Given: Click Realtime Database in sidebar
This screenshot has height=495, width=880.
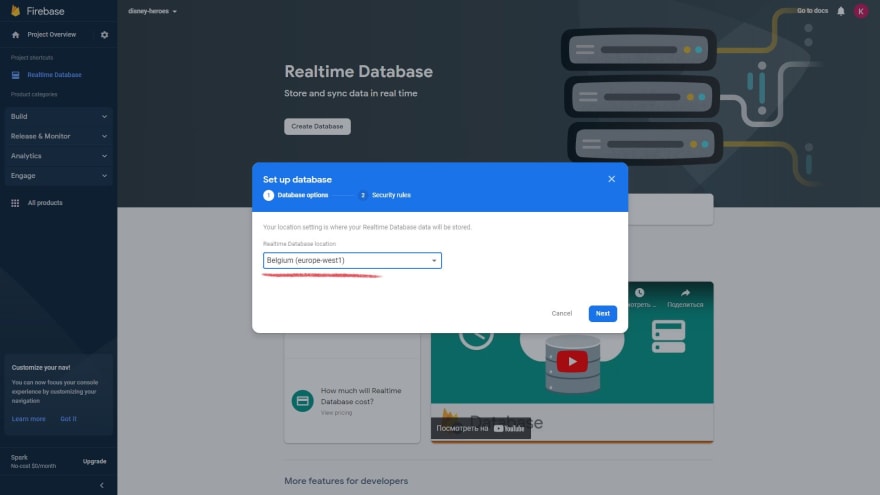Looking at the screenshot, I should tap(54, 75).
